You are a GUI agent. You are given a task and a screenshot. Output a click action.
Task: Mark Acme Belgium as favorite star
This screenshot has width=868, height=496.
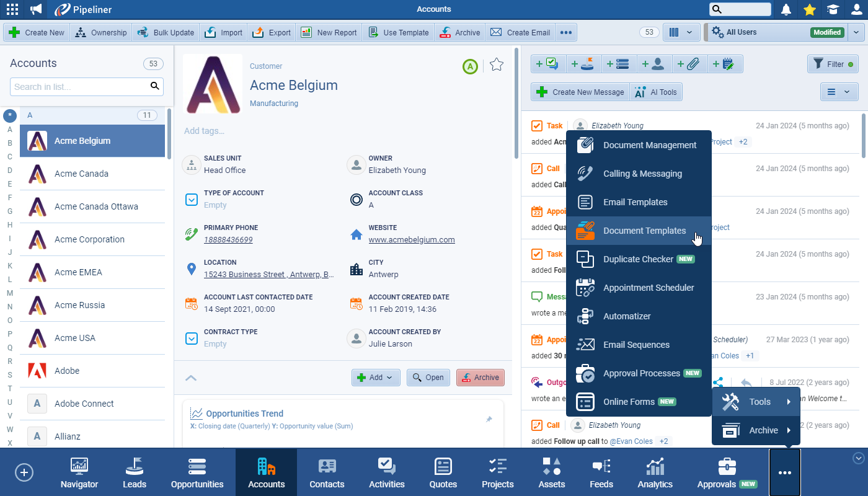[496, 65]
